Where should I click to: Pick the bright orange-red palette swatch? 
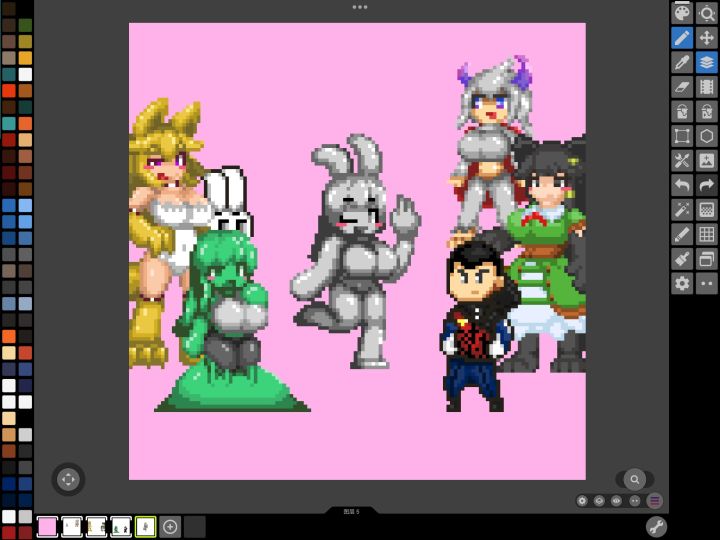point(9,90)
